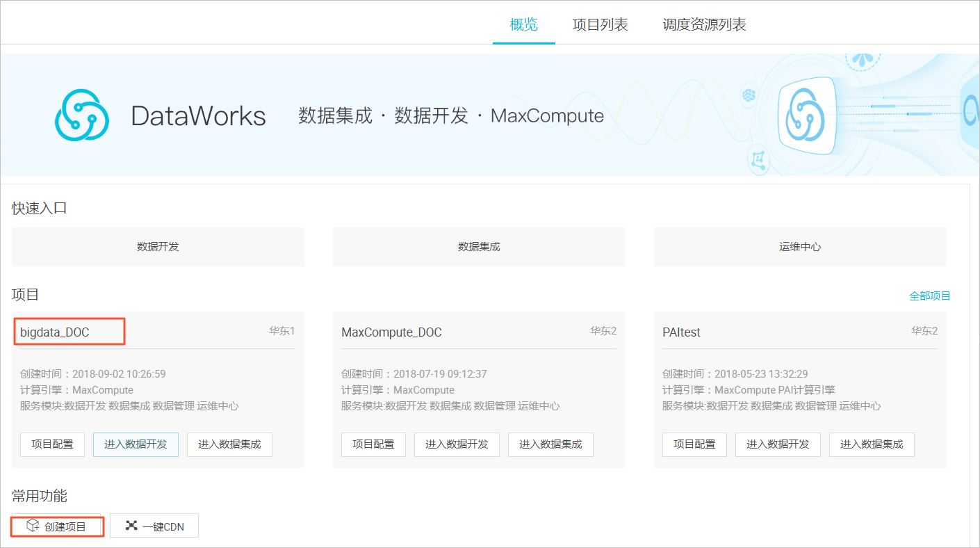This screenshot has height=548, width=980.
Task: Open 项目配置 for bigdata_DOC
Action: [x=53, y=444]
